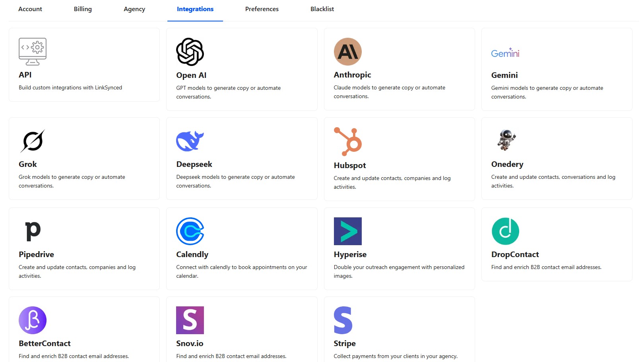Choose the Grok integration title

[28, 164]
